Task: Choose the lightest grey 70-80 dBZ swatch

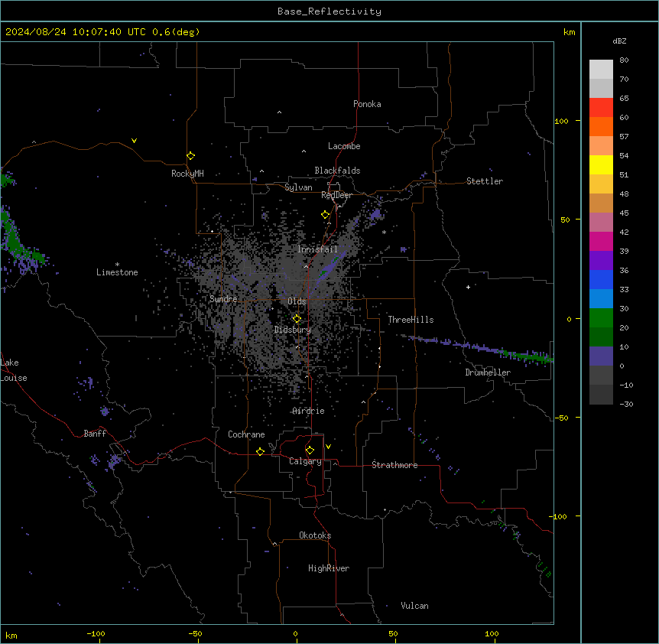Action: (601, 70)
